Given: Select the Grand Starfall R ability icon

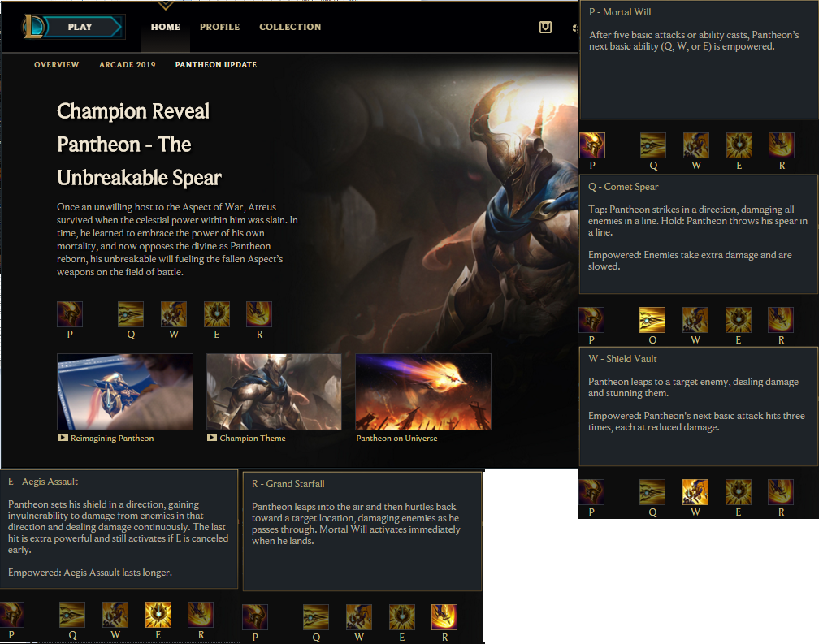Looking at the screenshot, I should coord(259,314).
